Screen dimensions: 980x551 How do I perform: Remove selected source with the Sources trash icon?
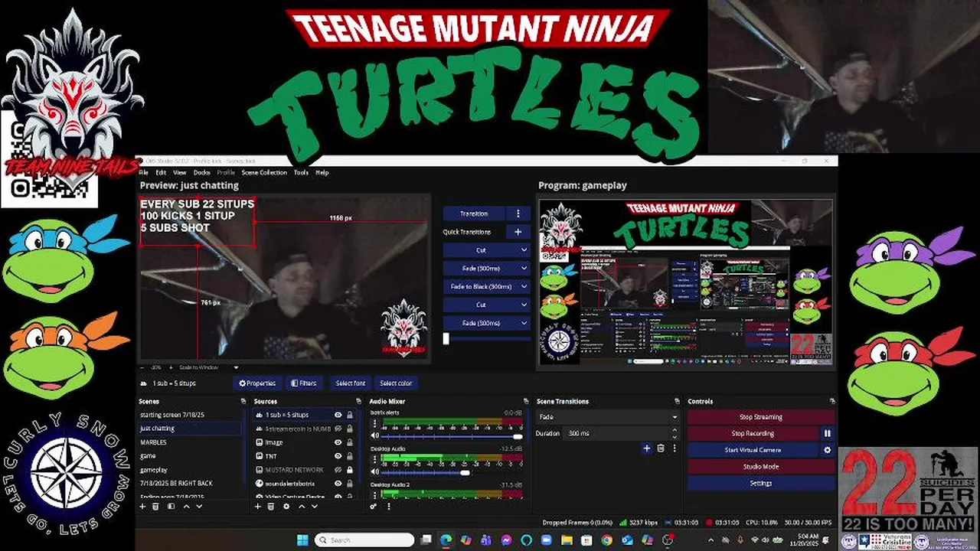pos(271,506)
